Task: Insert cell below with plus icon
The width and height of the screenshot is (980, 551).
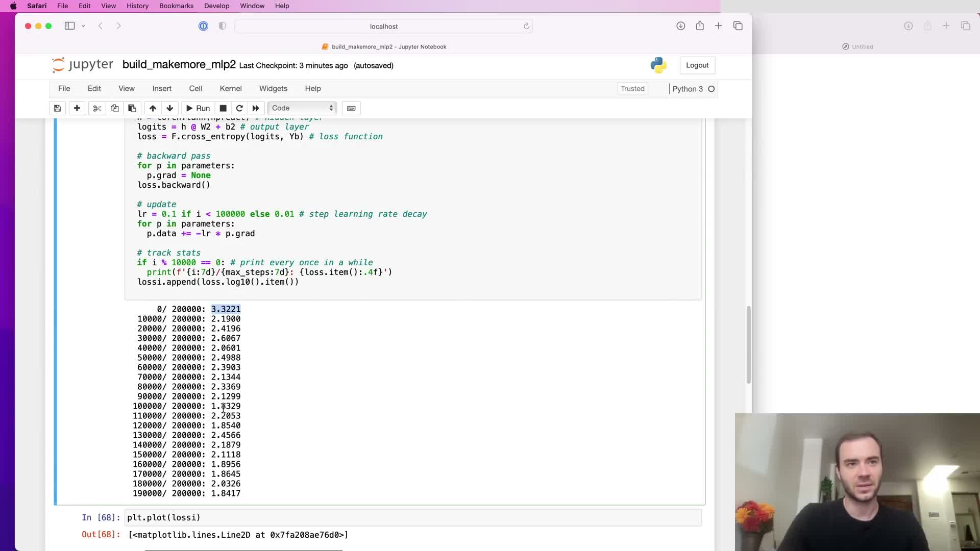Action: tap(77, 108)
